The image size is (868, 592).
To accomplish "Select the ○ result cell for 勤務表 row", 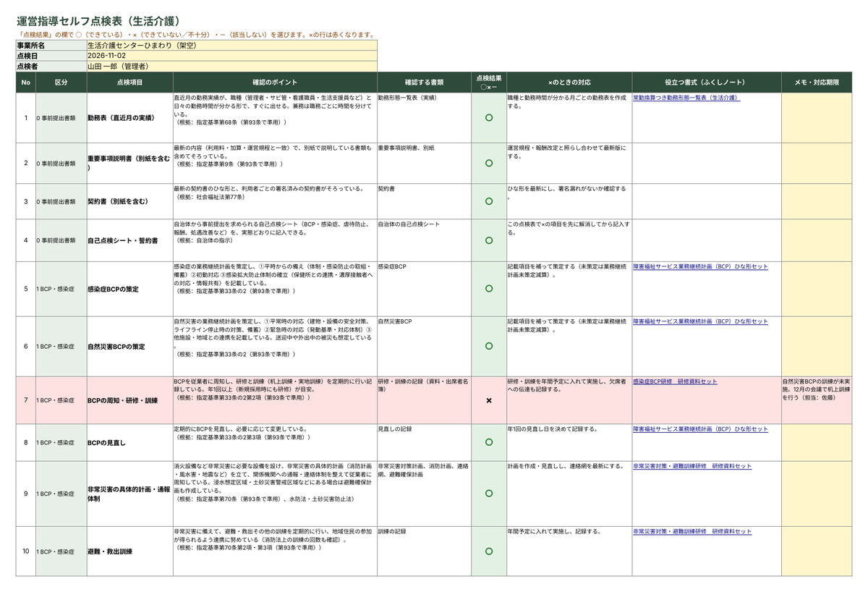I will (x=489, y=117).
